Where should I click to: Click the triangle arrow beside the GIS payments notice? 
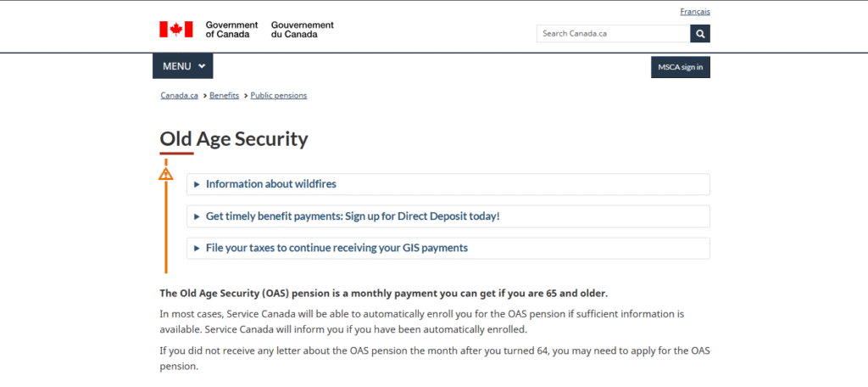point(197,249)
